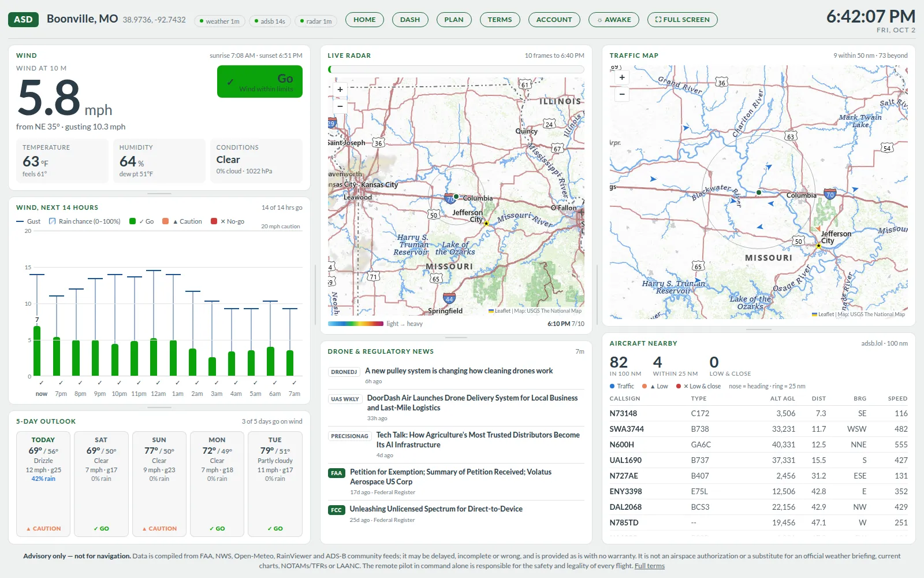The width and height of the screenshot is (924, 578).
Task: Click the red No-go legend swatch
Action: 214,221
